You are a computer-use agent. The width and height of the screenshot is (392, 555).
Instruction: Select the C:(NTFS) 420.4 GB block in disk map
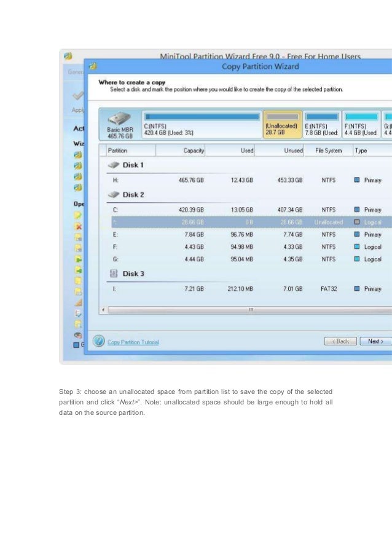pyautogui.click(x=202, y=125)
